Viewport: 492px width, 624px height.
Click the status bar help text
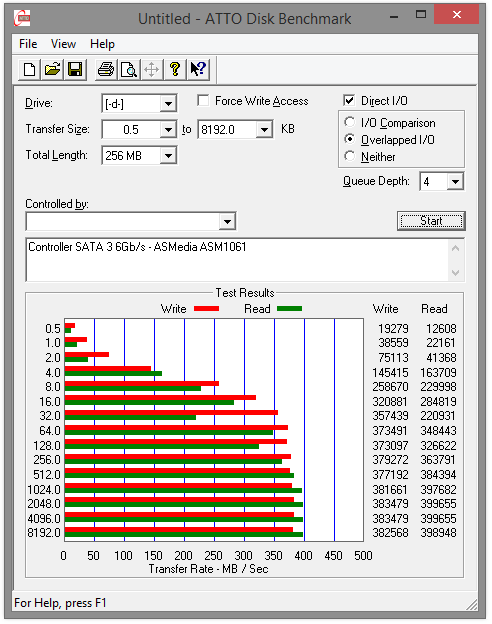[60, 603]
